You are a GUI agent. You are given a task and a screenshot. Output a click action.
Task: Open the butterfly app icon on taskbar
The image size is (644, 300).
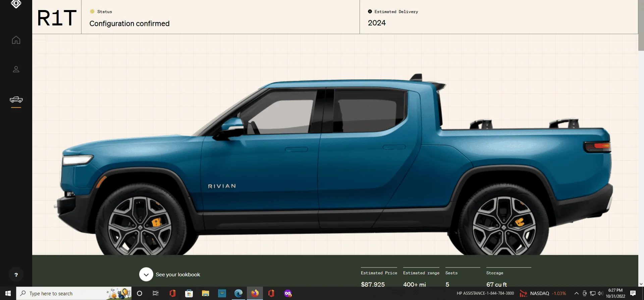pyautogui.click(x=222, y=293)
